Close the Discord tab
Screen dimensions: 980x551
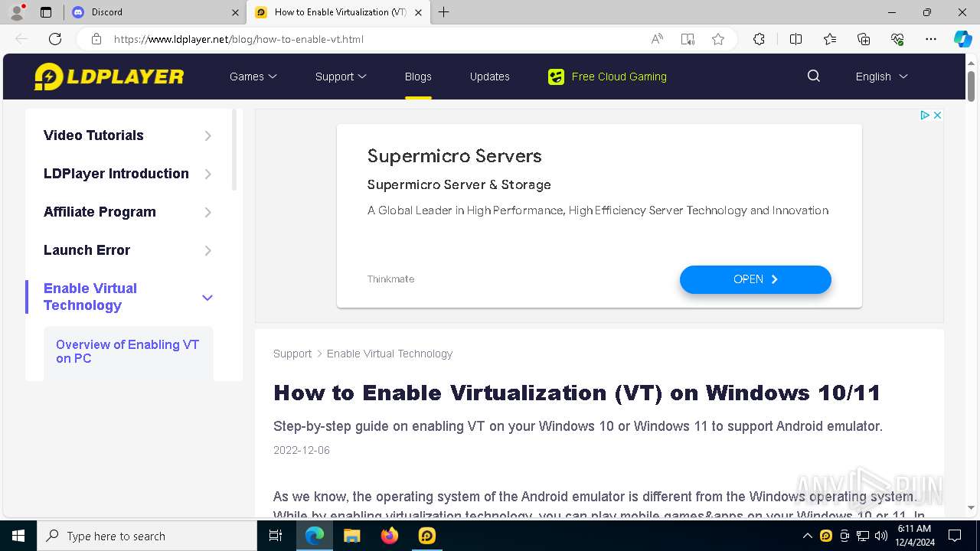pyautogui.click(x=235, y=12)
